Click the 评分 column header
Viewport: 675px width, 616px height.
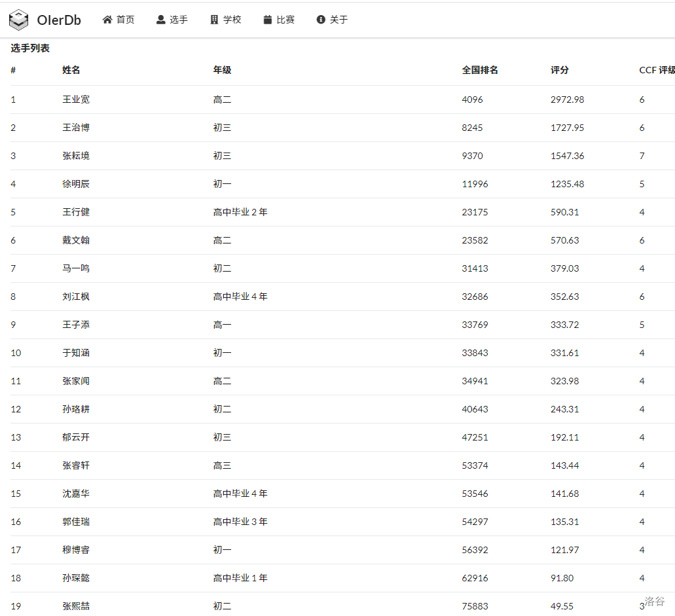coord(560,70)
